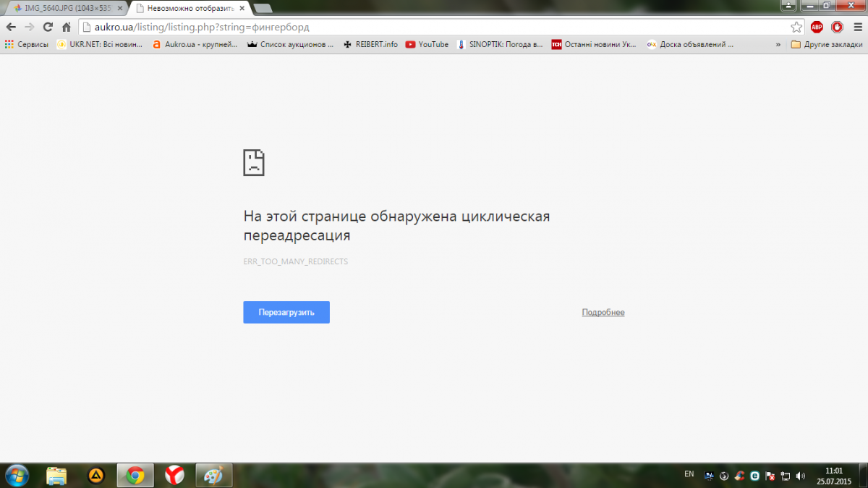The image size is (868, 488).
Task: Switch to Chrome in the taskbar
Action: [x=135, y=476]
